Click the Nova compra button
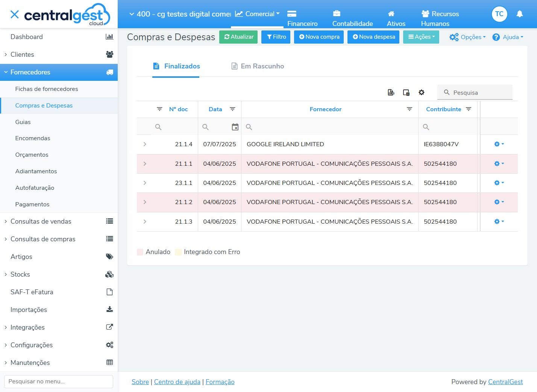This screenshot has height=392, width=537. (319, 37)
